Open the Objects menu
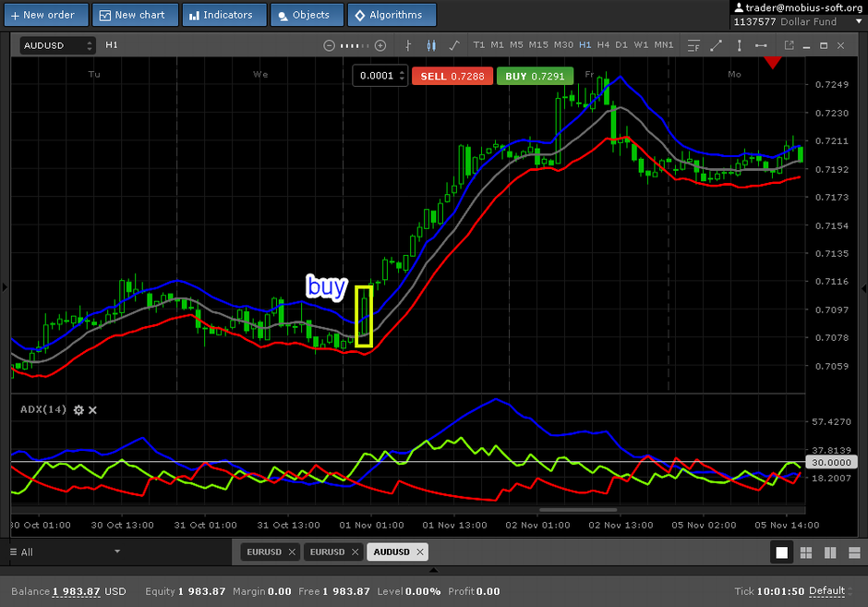The image size is (868, 607). 307,15
